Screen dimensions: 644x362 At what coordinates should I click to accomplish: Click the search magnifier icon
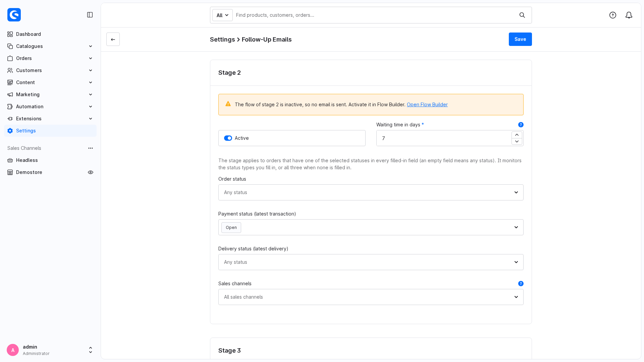(522, 15)
